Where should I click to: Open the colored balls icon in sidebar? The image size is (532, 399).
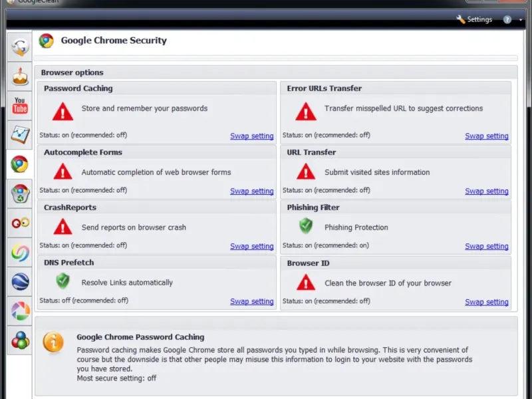(x=20, y=340)
